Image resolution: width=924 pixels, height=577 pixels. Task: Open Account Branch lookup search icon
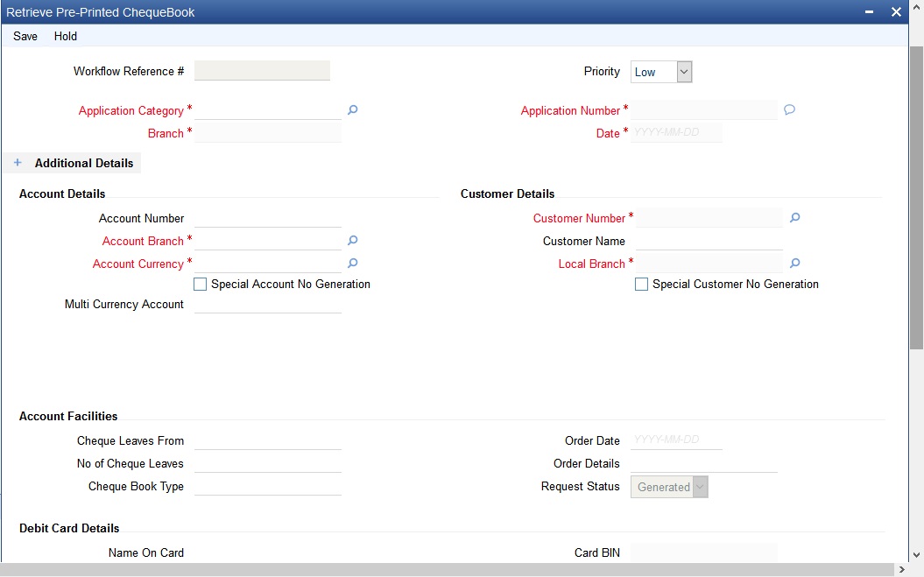point(352,241)
